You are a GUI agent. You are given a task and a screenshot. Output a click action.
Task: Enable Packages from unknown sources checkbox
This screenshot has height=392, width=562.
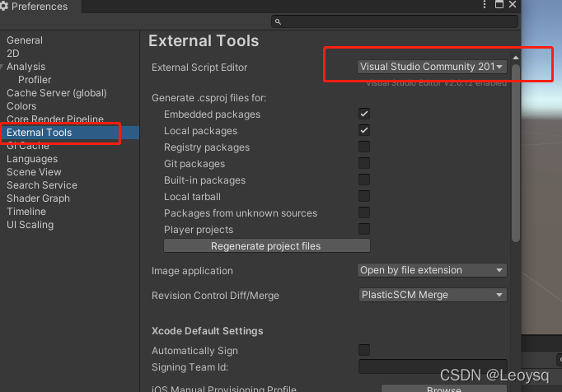tap(364, 212)
